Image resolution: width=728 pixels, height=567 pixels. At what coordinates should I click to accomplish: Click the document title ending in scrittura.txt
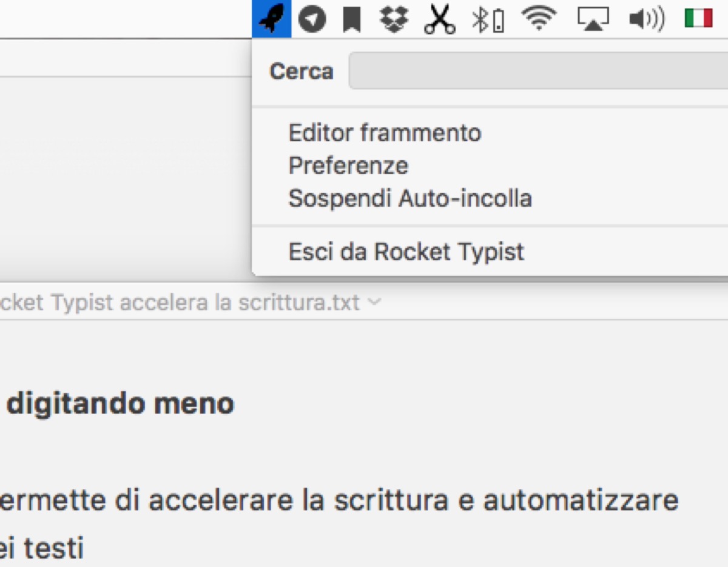coord(180,301)
